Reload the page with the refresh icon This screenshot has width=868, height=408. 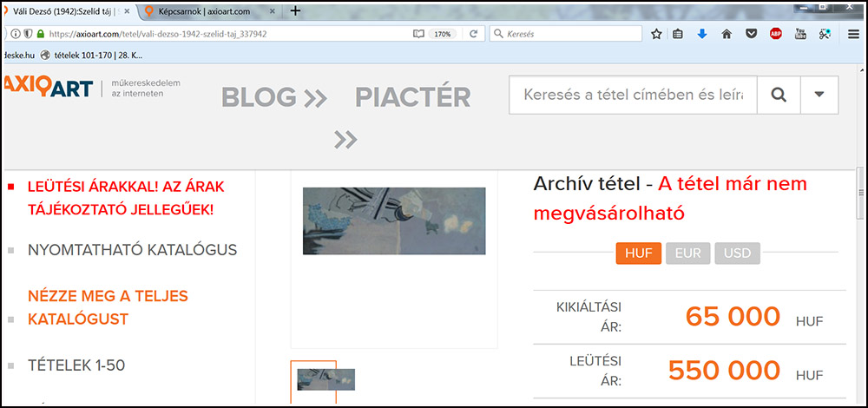click(x=473, y=34)
